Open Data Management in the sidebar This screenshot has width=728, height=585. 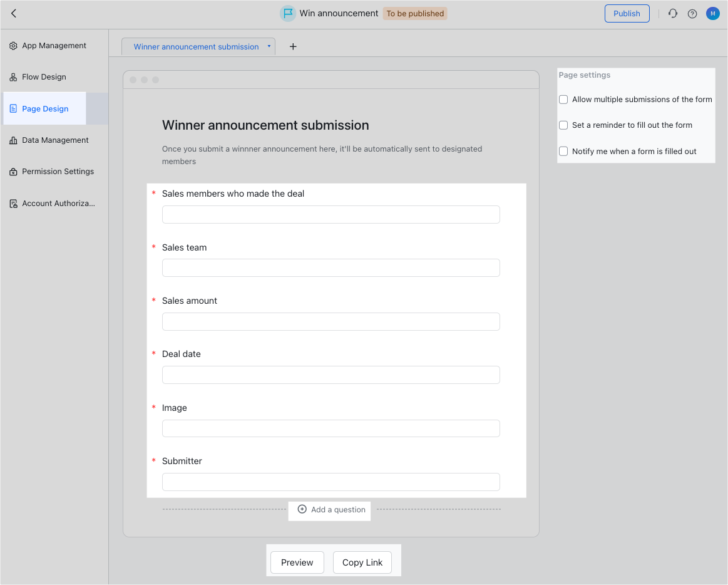pyautogui.click(x=54, y=140)
